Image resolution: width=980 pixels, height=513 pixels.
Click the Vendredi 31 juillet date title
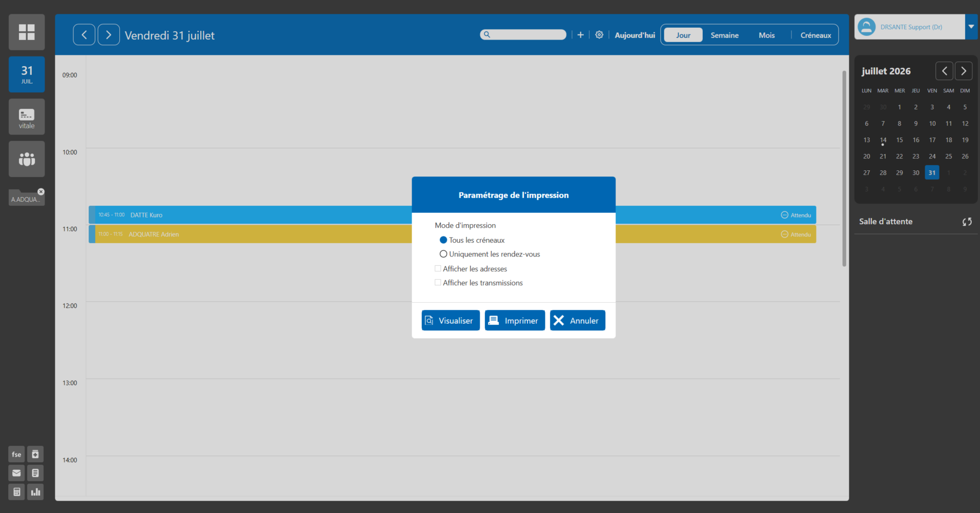170,35
